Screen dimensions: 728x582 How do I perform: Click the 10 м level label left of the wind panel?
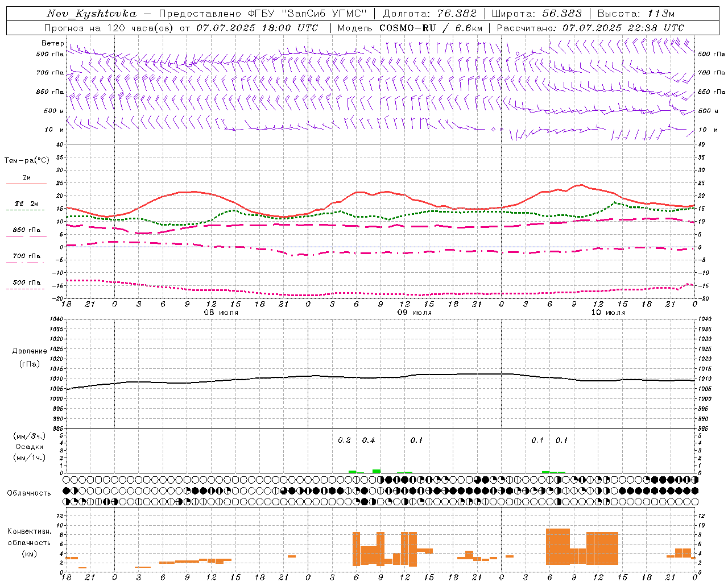tap(54, 130)
